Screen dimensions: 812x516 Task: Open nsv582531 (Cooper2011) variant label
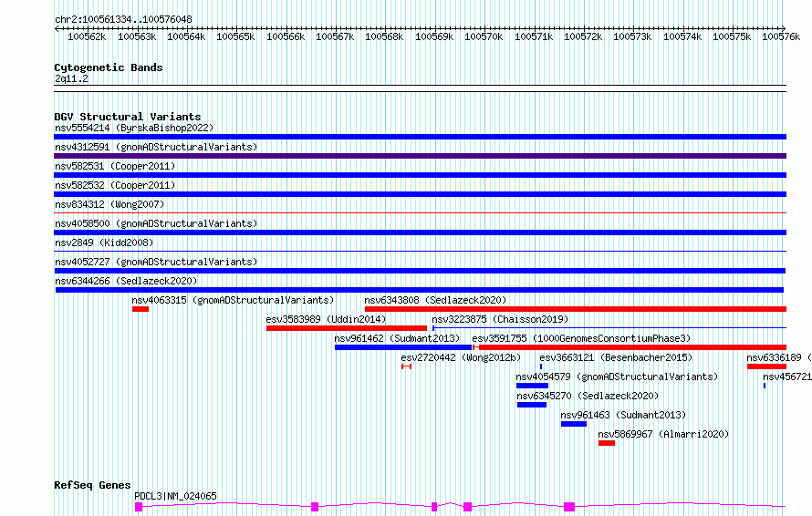coord(115,166)
